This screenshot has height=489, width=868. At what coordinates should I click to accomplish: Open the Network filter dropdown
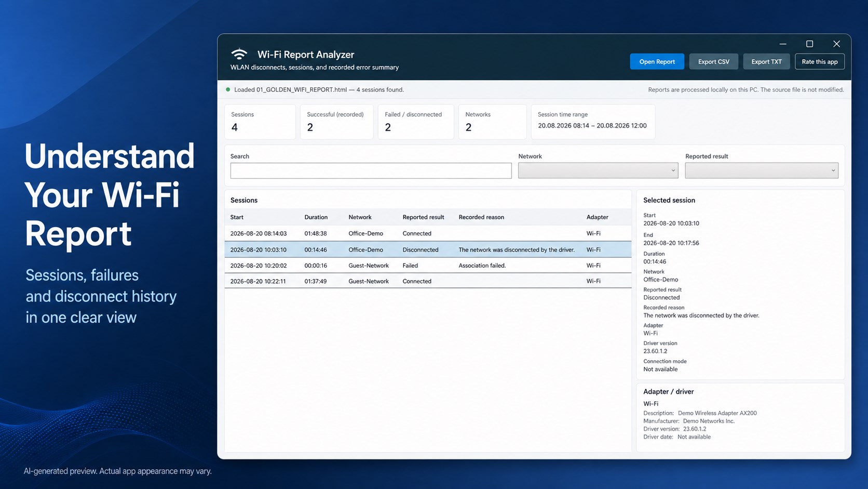pos(598,170)
